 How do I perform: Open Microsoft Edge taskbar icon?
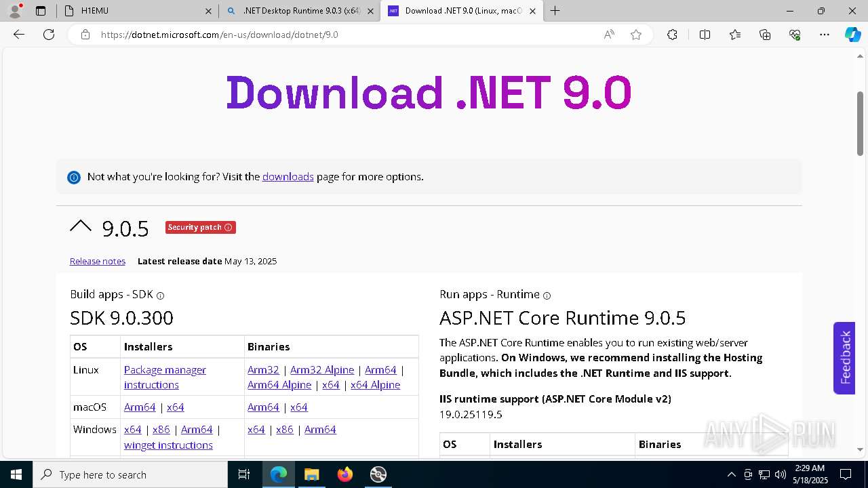click(x=279, y=474)
